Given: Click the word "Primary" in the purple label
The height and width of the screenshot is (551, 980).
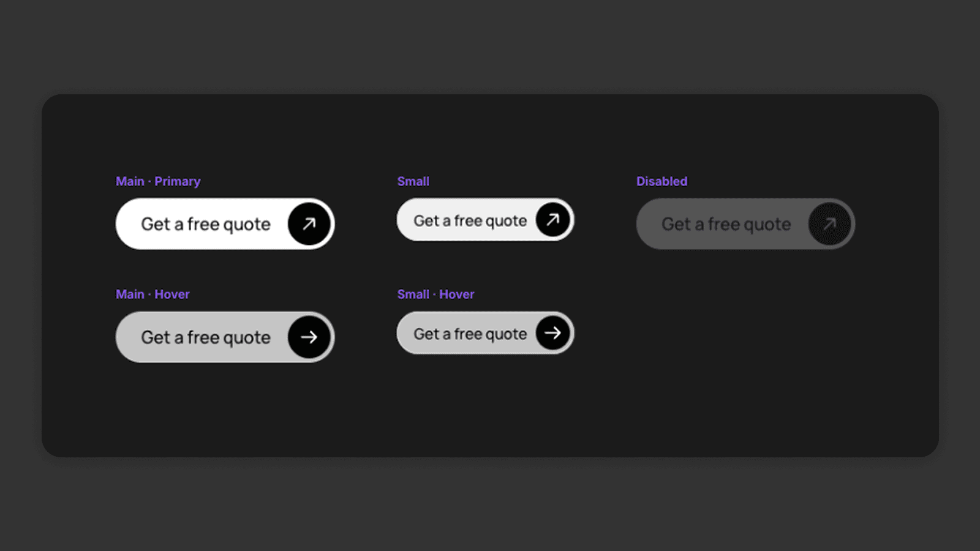Looking at the screenshot, I should point(177,181).
